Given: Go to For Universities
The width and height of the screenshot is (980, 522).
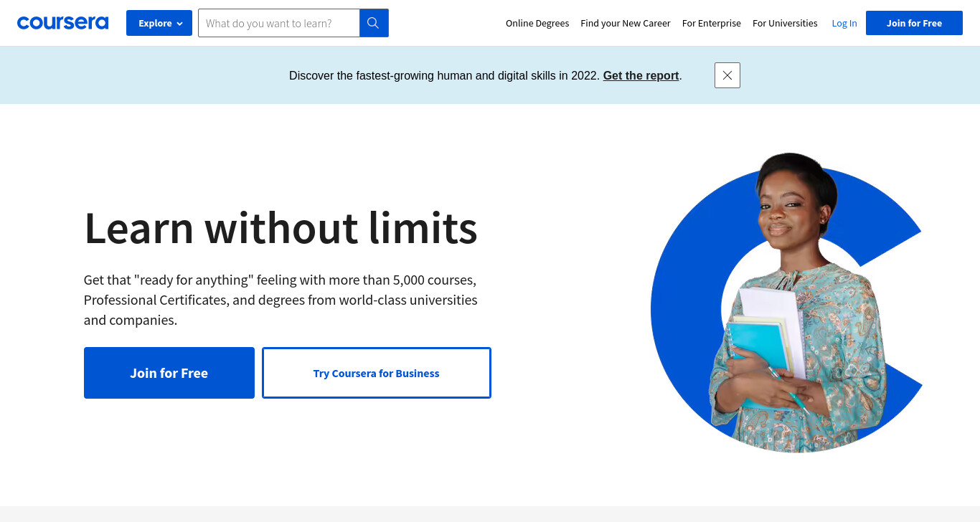Looking at the screenshot, I should (785, 23).
